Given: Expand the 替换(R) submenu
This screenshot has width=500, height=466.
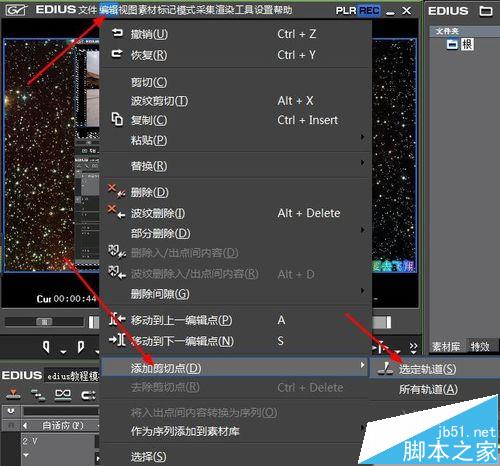Looking at the screenshot, I should click(x=235, y=166).
